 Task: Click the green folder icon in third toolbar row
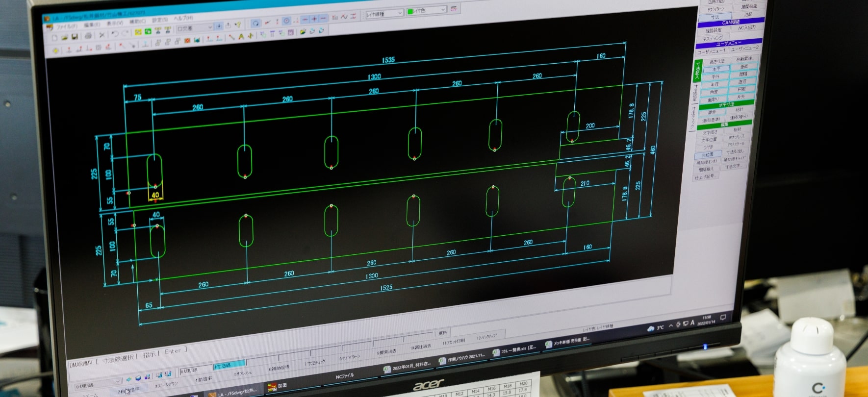tap(303, 31)
